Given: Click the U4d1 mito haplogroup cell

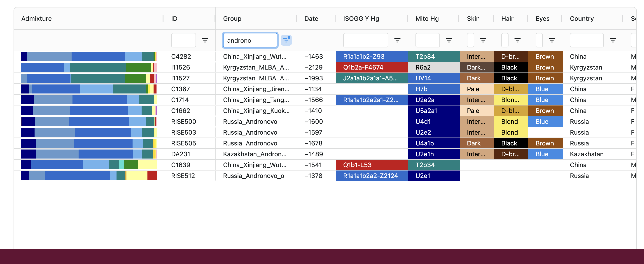Looking at the screenshot, I should click(434, 121).
